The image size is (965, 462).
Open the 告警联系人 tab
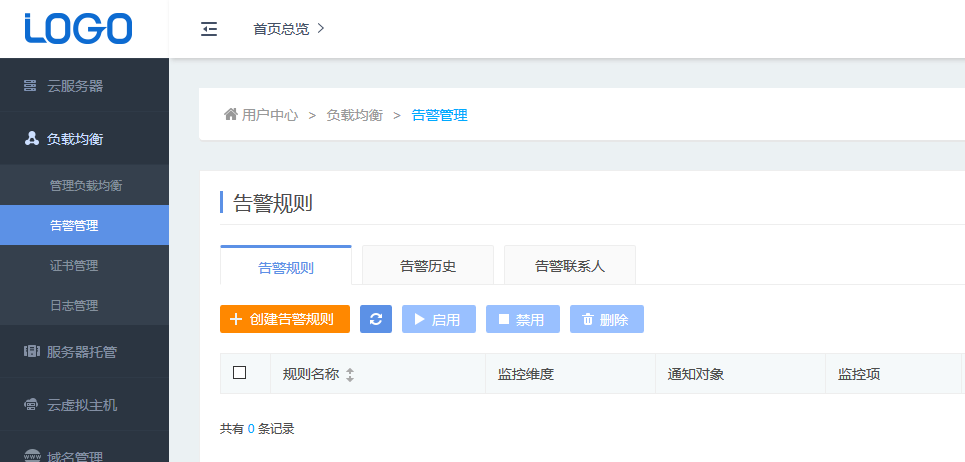click(x=570, y=266)
